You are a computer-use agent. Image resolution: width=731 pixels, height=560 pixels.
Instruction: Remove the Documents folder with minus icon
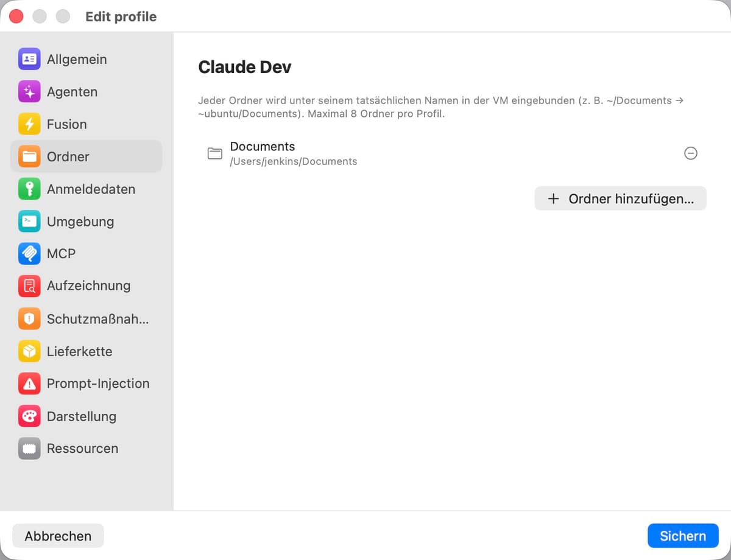pyautogui.click(x=691, y=153)
